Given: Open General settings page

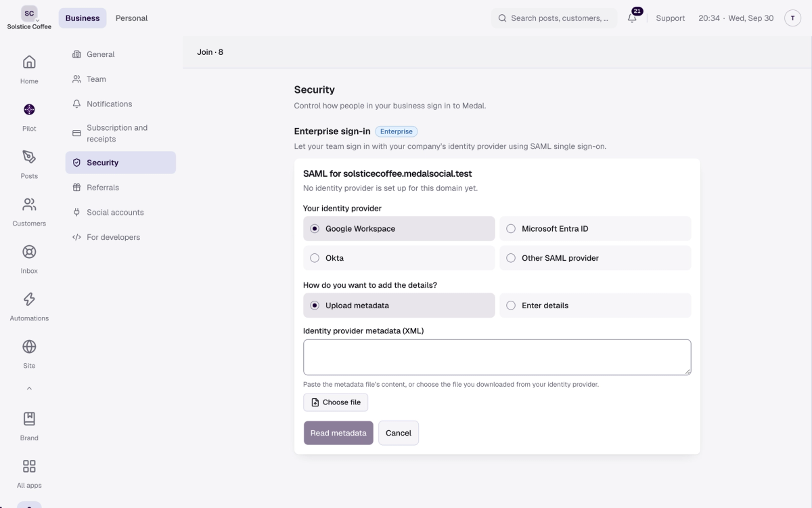Looking at the screenshot, I should 120,54.
